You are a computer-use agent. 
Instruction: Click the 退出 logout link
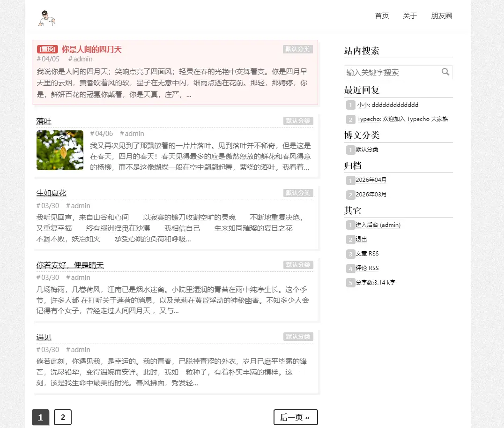point(361,239)
